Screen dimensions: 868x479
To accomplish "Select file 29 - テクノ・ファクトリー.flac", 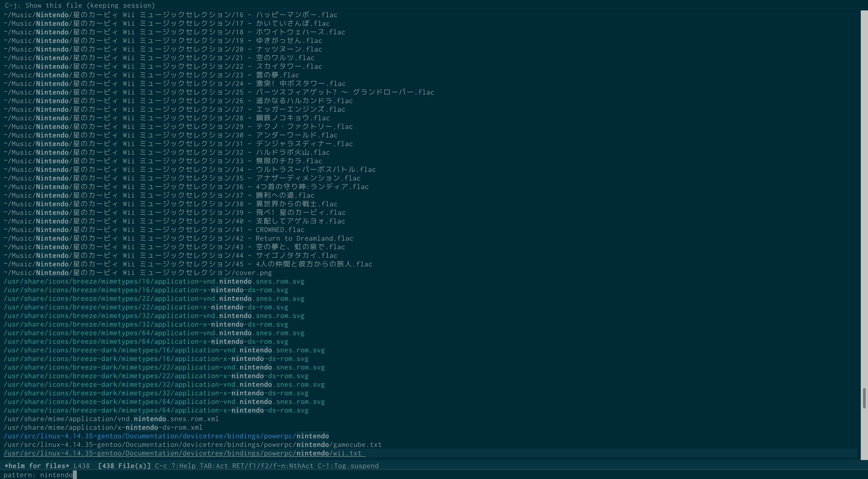I will 179,127.
